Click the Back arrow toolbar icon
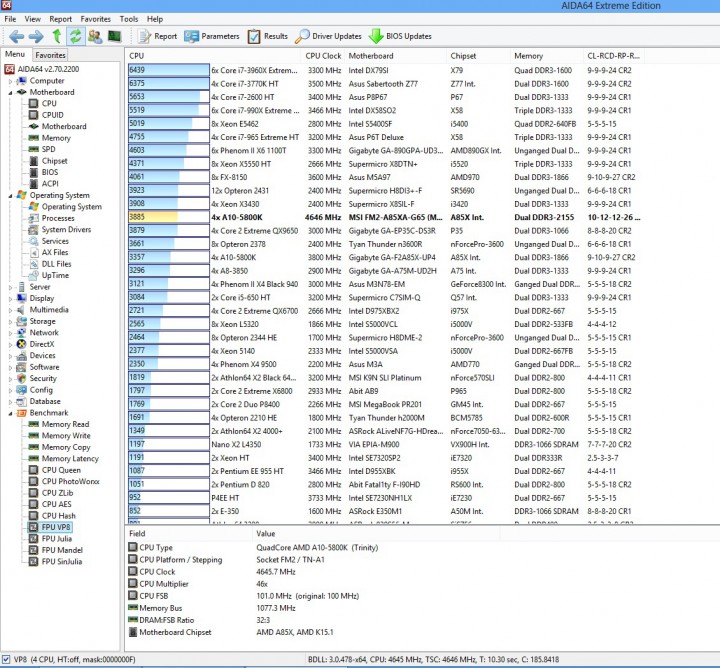This screenshot has height=668, width=720. [x=16, y=36]
